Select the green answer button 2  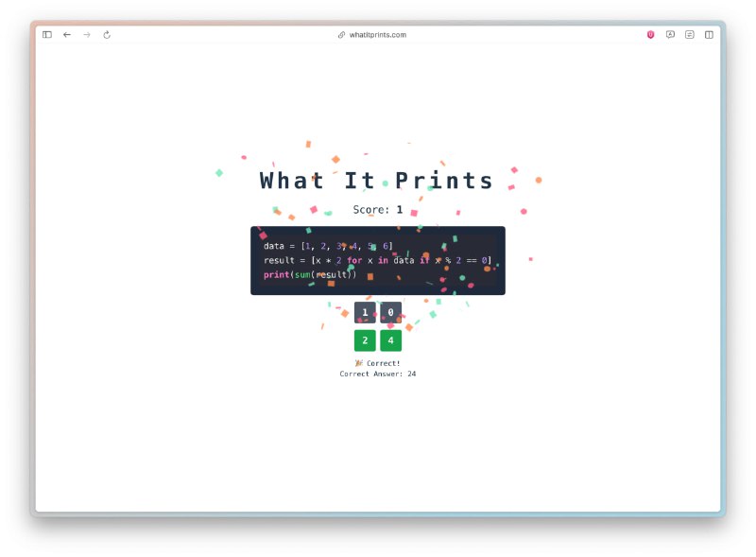point(365,340)
